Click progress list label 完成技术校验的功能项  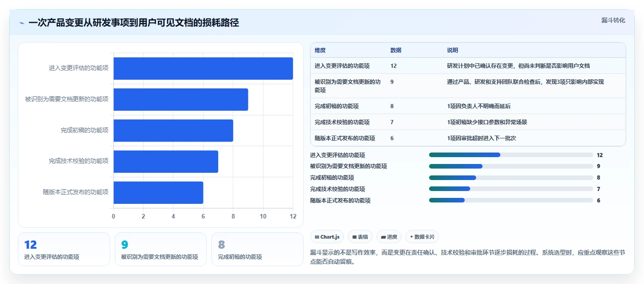338,189
